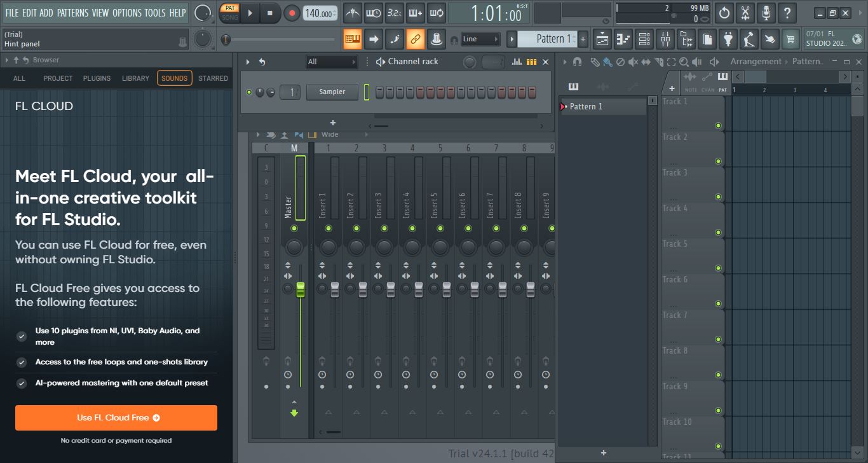This screenshot has height=463, width=868.
Task: Toggle PAT/SONG mode switch
Action: 229,13
